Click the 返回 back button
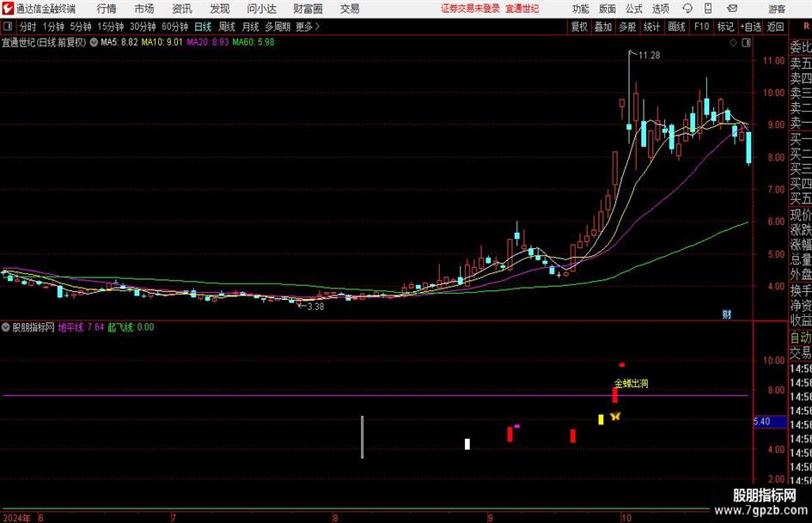The image size is (812, 523). tap(775, 27)
